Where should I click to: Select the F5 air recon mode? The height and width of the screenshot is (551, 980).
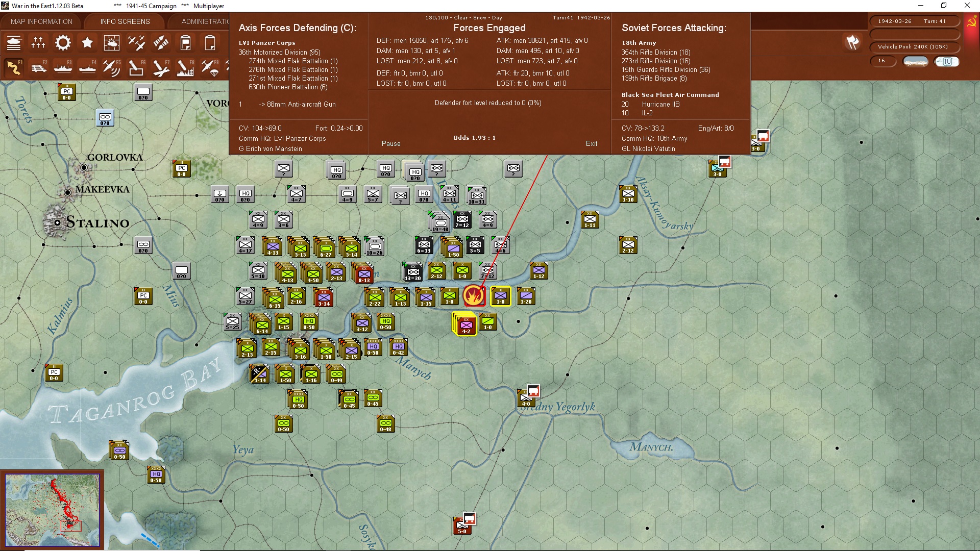(112, 67)
